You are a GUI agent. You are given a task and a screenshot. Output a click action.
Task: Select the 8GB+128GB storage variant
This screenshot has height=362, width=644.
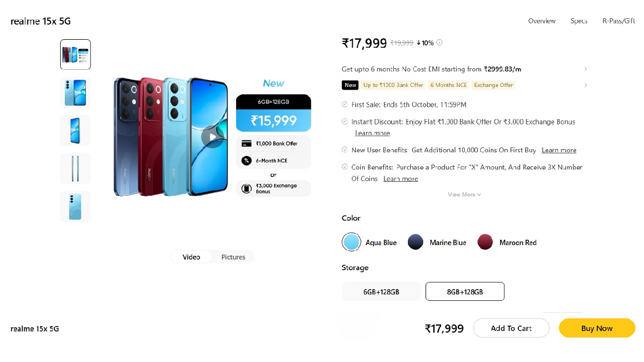click(x=465, y=292)
